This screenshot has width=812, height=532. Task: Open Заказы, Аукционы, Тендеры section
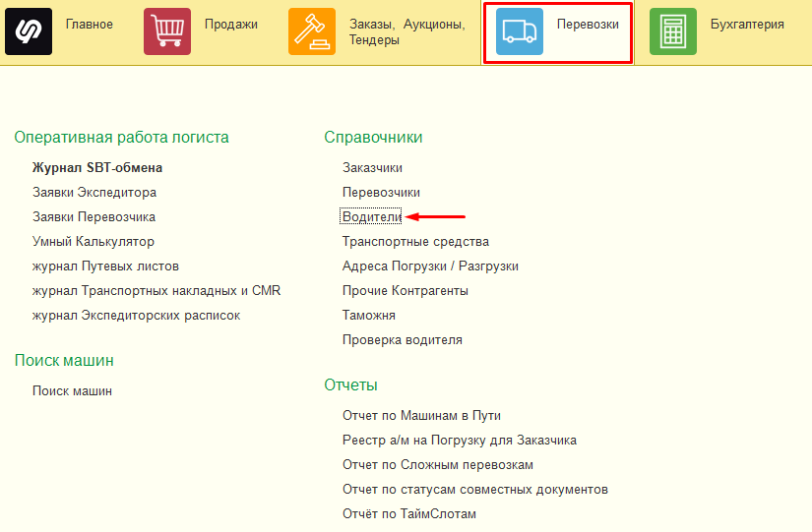tap(407, 31)
